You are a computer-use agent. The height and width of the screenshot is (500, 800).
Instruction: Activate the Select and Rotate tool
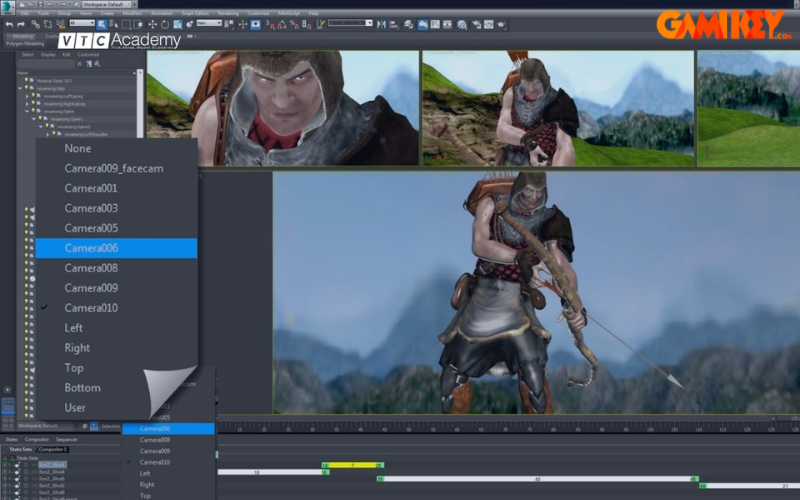(165, 24)
